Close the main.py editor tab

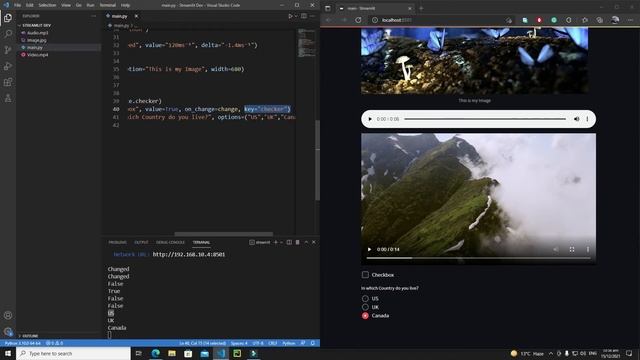point(136,16)
